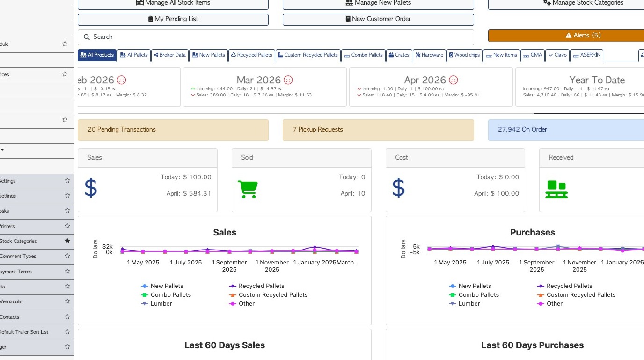Click the green cart icon in the Sold card
The width and height of the screenshot is (644, 360).
248,189
